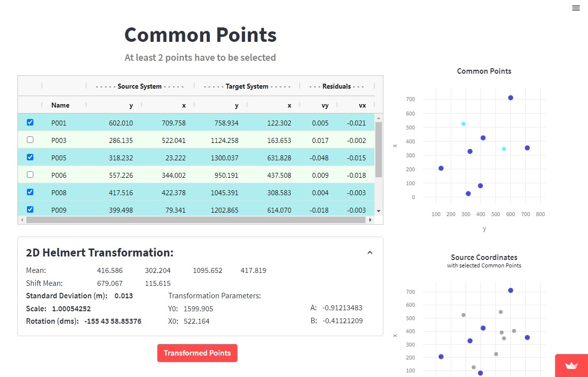Select the P008 name cell
This screenshot has height=377, width=588.
(x=59, y=193)
